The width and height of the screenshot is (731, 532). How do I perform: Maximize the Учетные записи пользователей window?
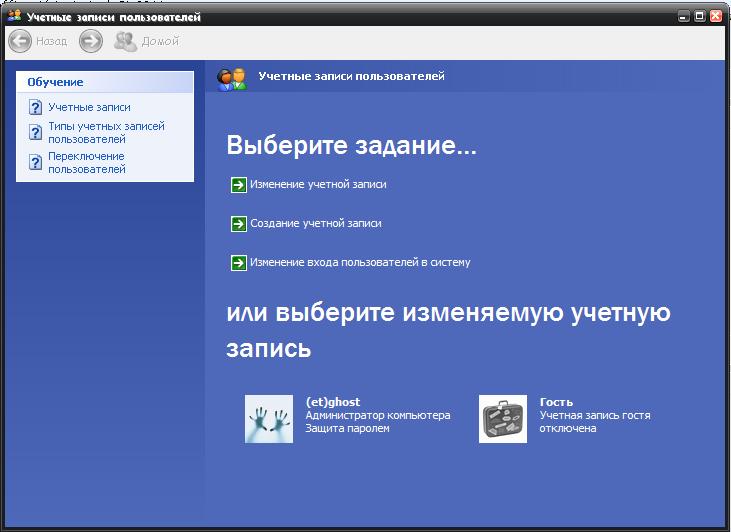700,17
